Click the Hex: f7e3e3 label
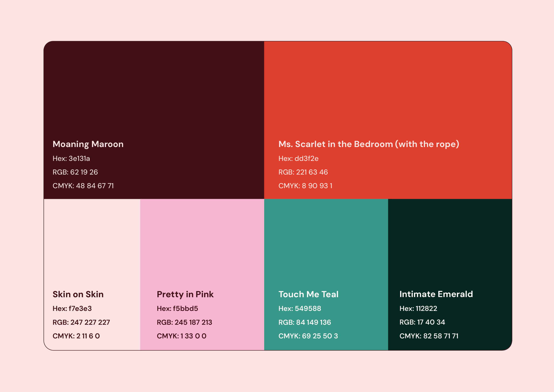 (72, 308)
